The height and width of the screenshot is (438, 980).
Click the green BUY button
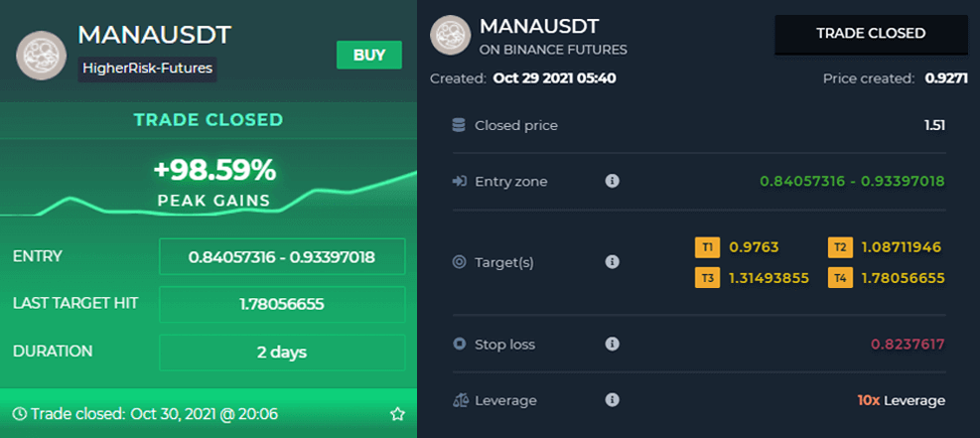[369, 55]
